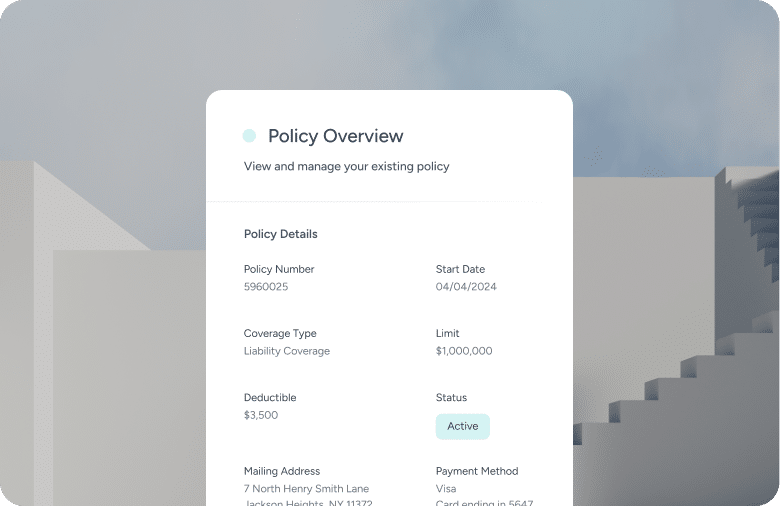Click the teal circle beside Policy Overview
The image size is (780, 507).
pyautogui.click(x=249, y=135)
